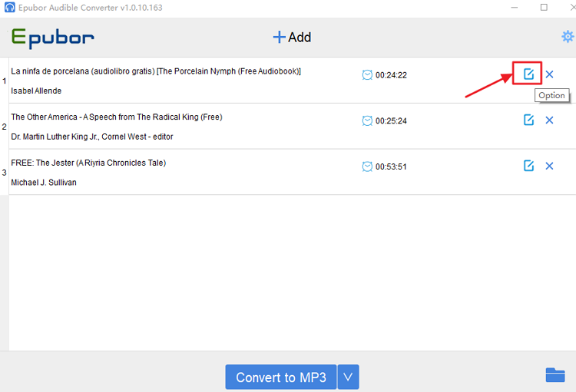Minimize the Epubor Audible Converter window
This screenshot has width=576, height=392.
(515, 8)
